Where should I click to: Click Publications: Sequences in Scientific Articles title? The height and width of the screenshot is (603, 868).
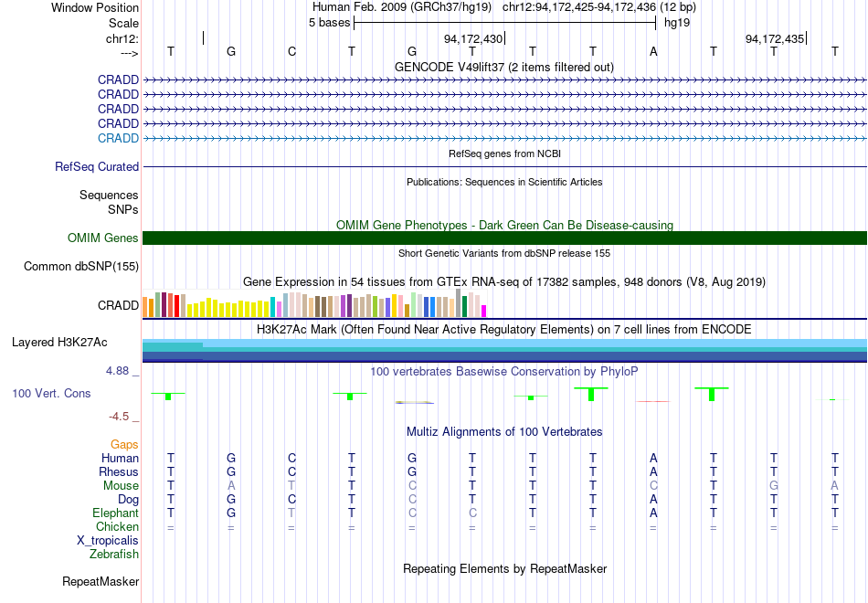(504, 182)
